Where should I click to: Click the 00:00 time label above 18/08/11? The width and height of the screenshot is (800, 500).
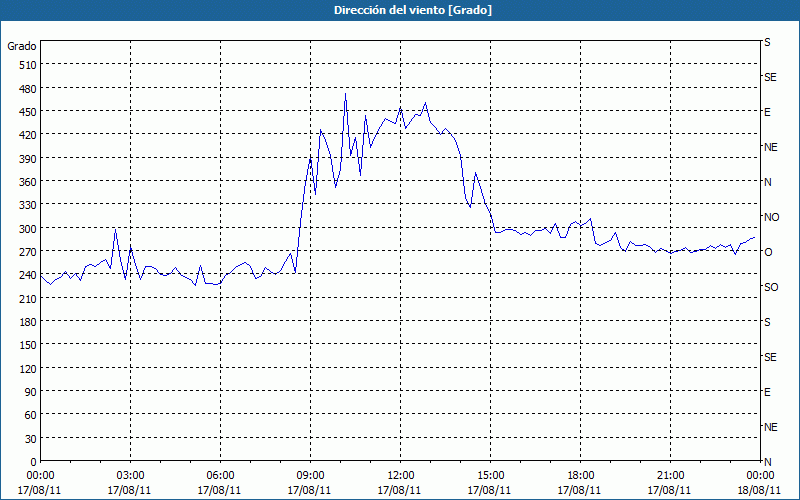[760, 476]
